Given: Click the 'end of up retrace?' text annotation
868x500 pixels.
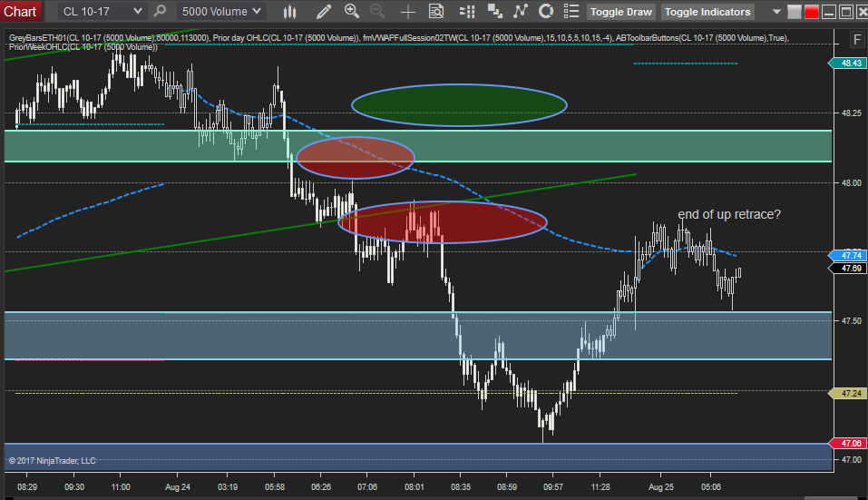Looking at the screenshot, I should click(x=729, y=214).
